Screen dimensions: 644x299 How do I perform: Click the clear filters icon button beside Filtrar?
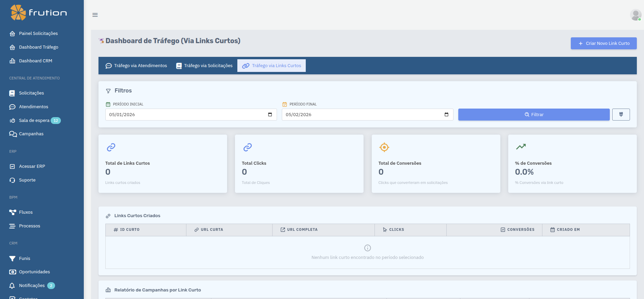pyautogui.click(x=621, y=114)
